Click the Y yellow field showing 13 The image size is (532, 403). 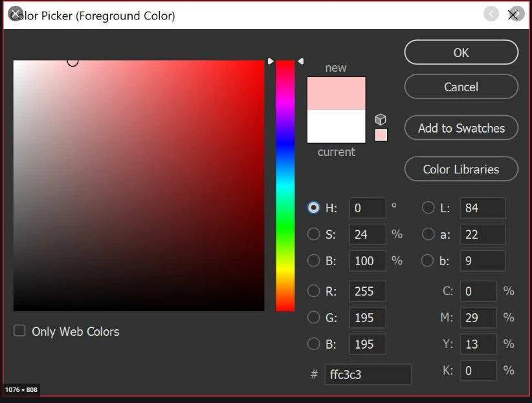[x=478, y=344]
